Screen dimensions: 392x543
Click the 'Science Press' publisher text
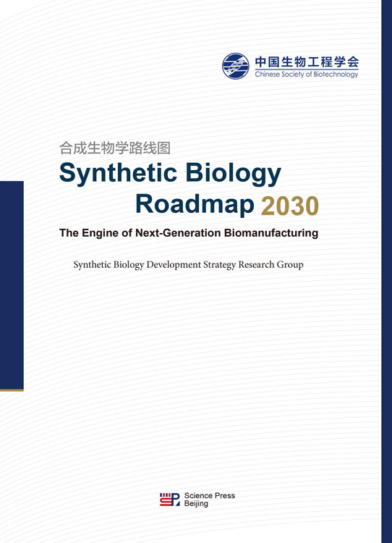209,495
